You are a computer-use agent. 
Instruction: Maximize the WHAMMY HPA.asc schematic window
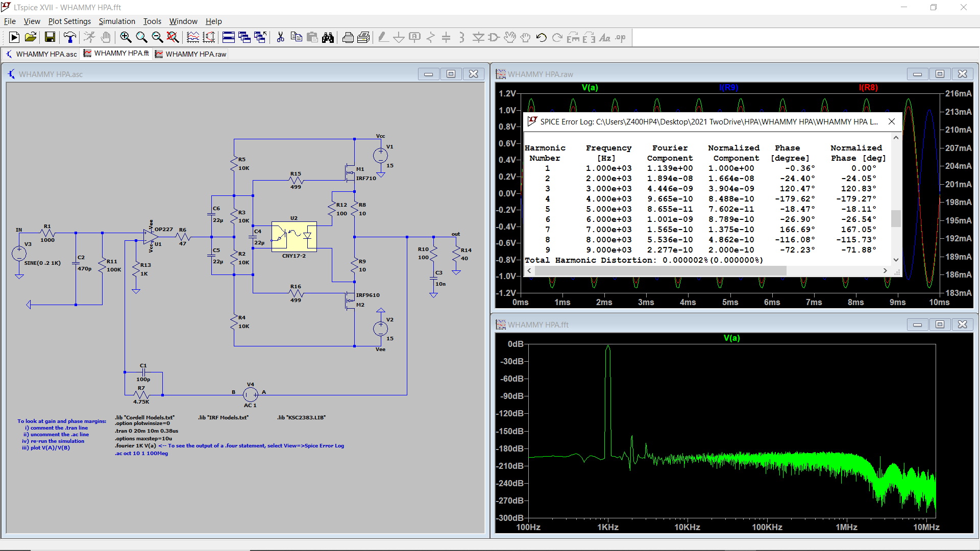coord(451,74)
